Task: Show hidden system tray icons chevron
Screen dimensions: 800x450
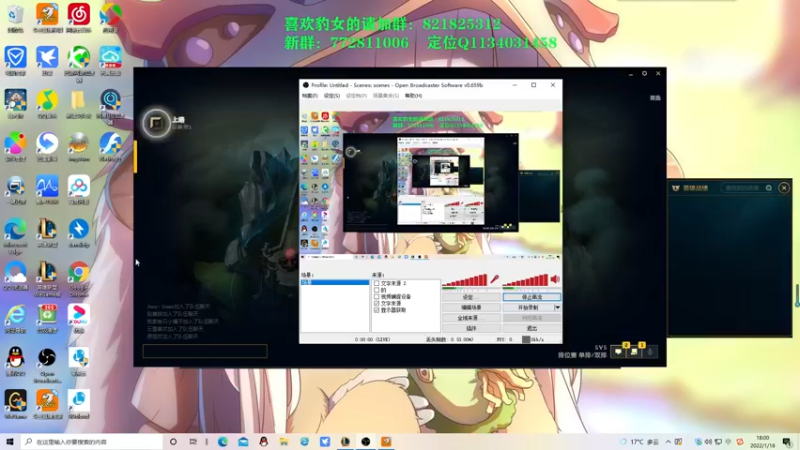Action: 668,441
